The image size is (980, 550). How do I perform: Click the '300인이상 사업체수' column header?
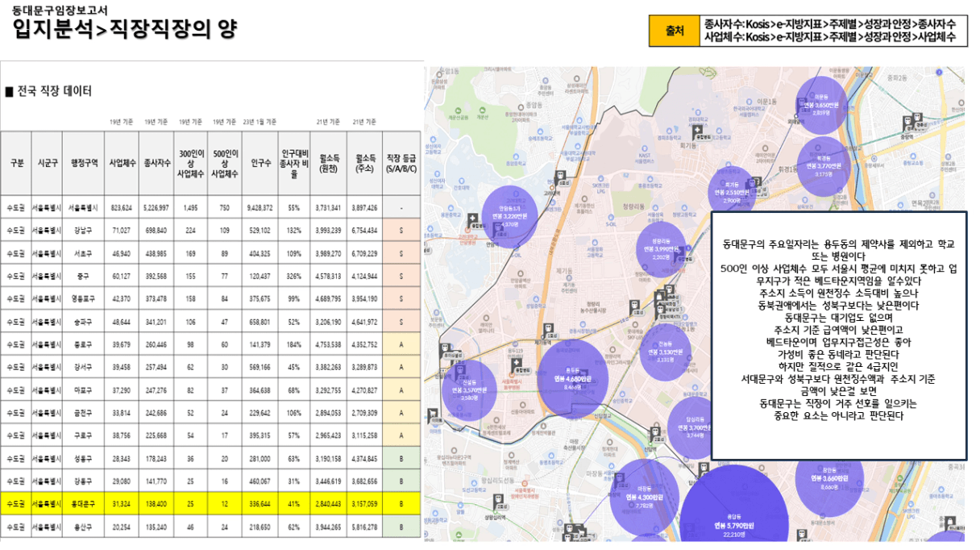coord(190,162)
